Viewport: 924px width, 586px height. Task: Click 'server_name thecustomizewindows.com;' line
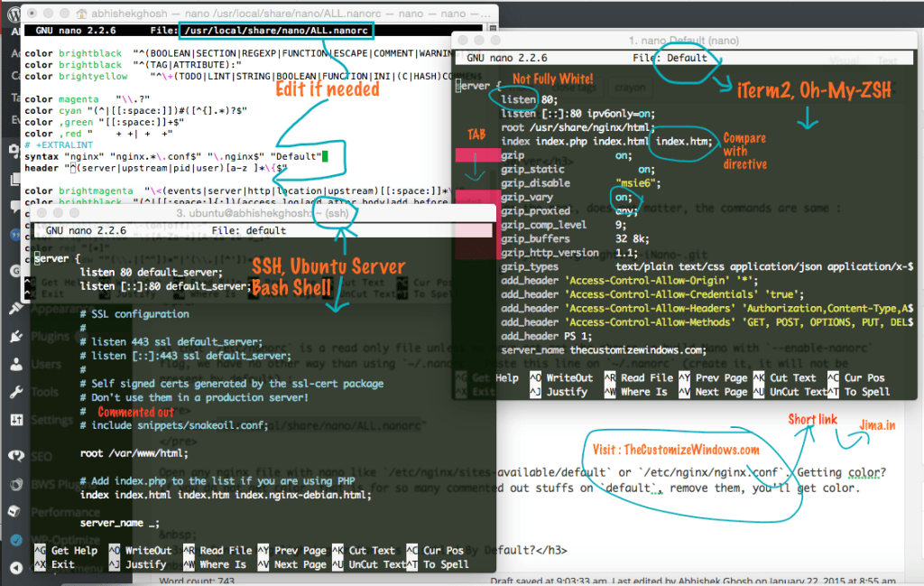604,350
